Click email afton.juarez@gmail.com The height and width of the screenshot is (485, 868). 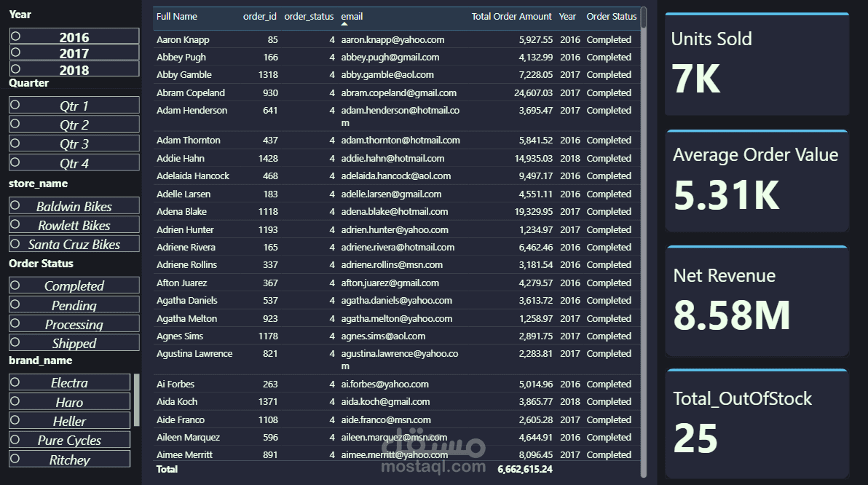(390, 283)
